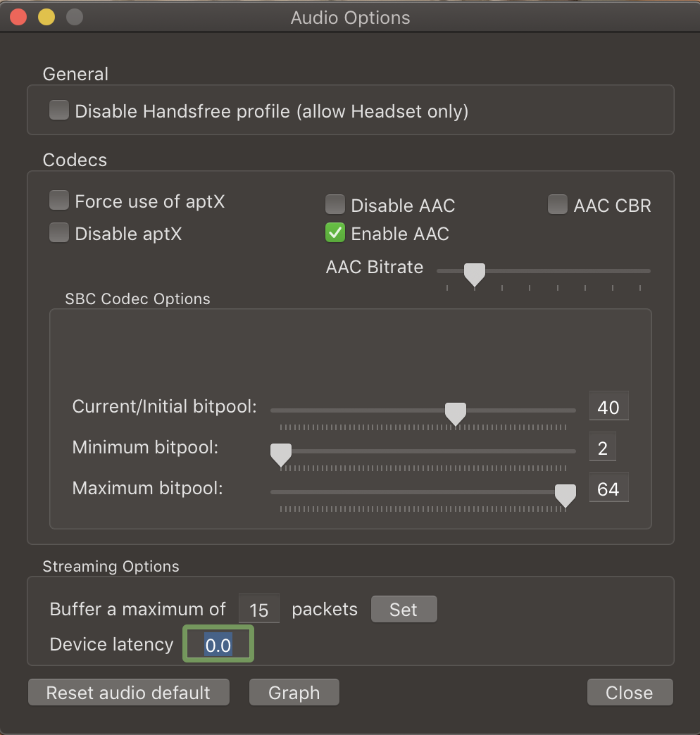This screenshot has width=700, height=735.
Task: Click the Maximum bitpool slider thumb
Action: pyautogui.click(x=565, y=496)
